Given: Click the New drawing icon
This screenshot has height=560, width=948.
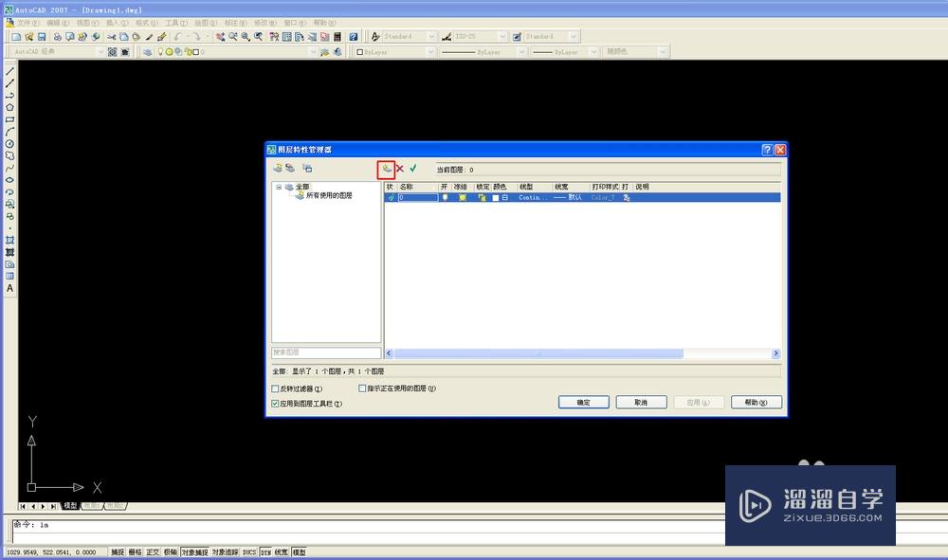Looking at the screenshot, I should tap(16, 37).
